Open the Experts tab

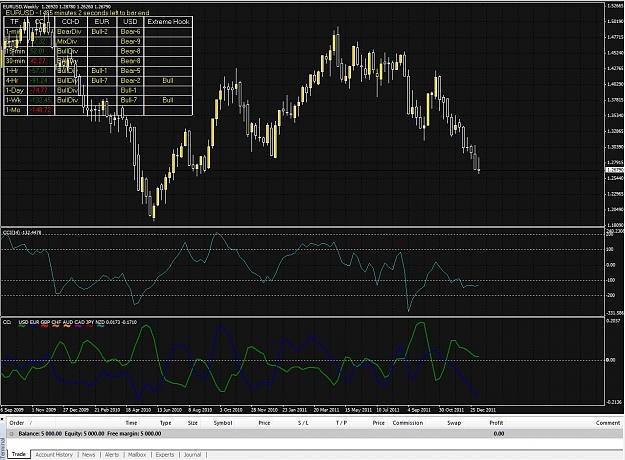tap(165, 454)
